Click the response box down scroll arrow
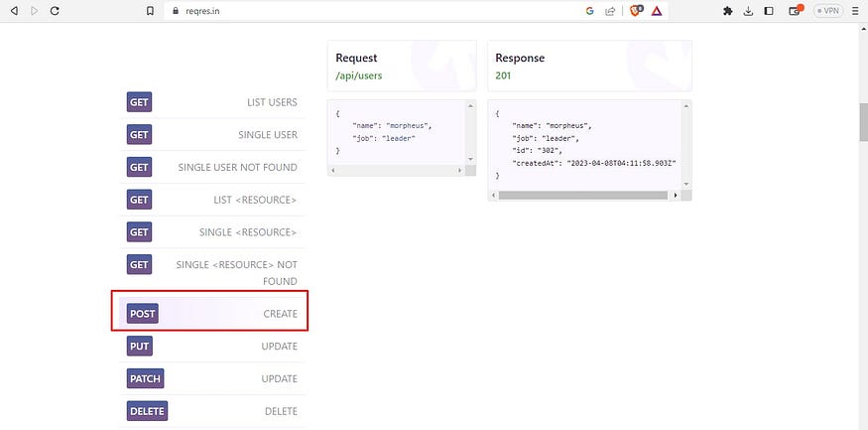 click(686, 184)
